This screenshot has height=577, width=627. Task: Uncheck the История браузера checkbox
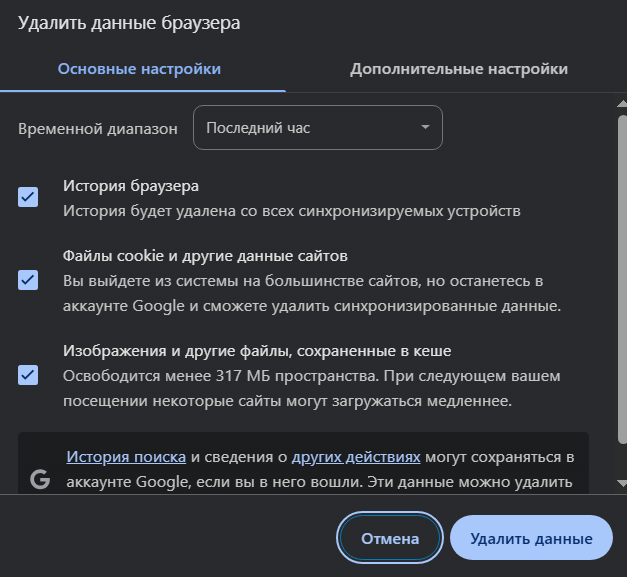click(28, 197)
